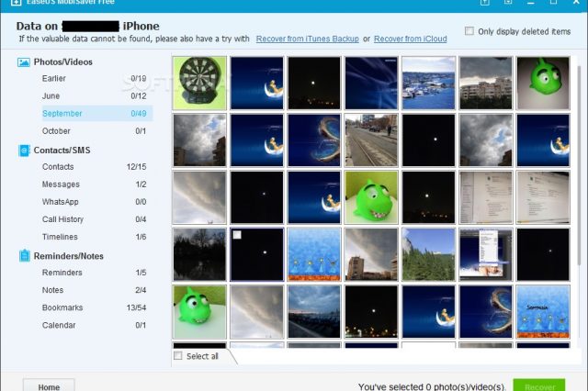
Task: Click the Contacts/SMS category icon
Action: click(x=24, y=151)
